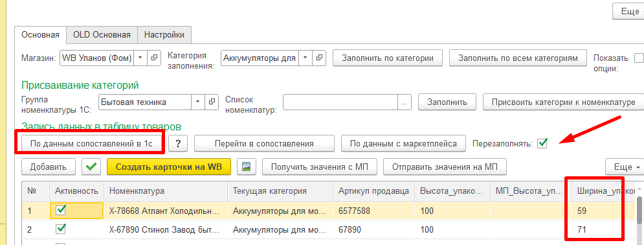Select width cell with value 71

click(x=604, y=229)
